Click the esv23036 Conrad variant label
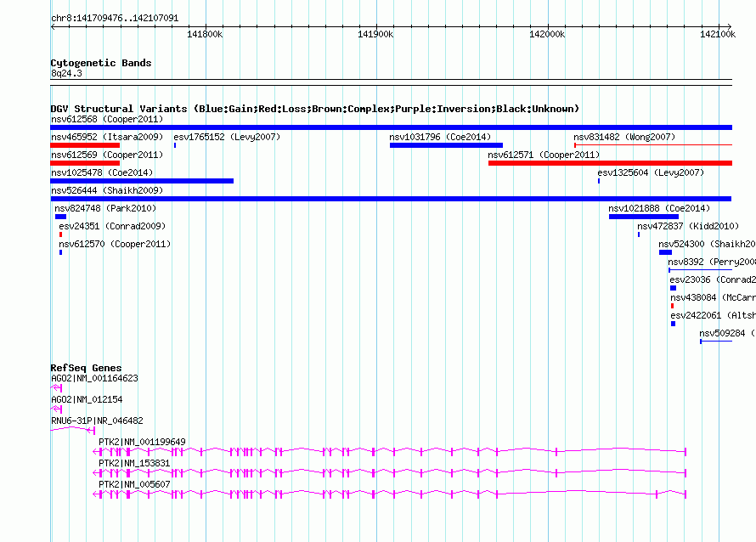The height and width of the screenshot is (542, 756). point(713,279)
